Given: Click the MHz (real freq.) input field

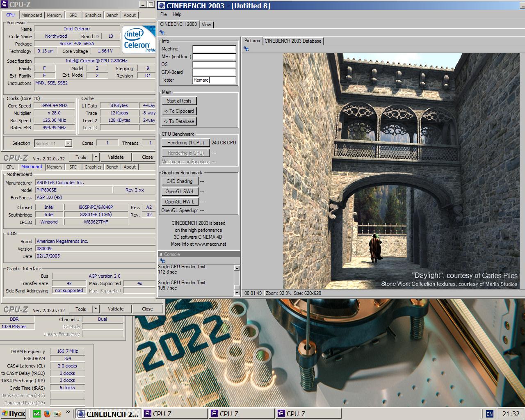Looking at the screenshot, I should [x=214, y=57].
